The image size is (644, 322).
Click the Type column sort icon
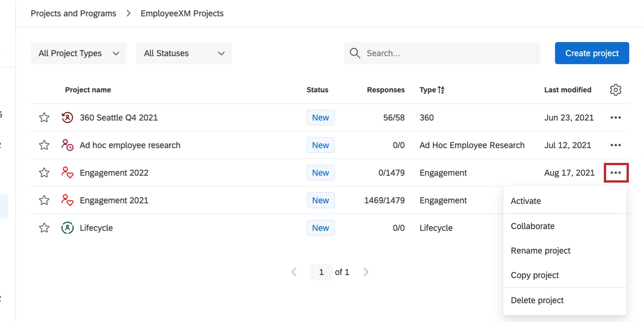pyautogui.click(x=441, y=90)
